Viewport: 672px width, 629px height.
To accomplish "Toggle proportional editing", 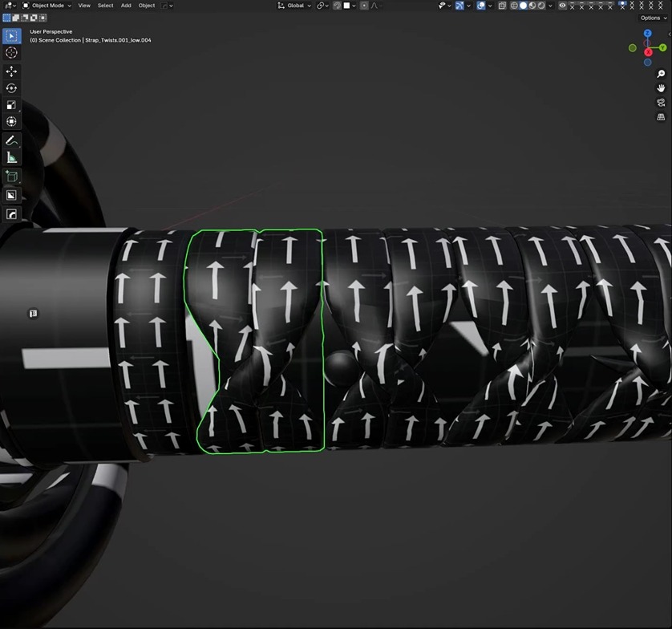I will pos(364,6).
